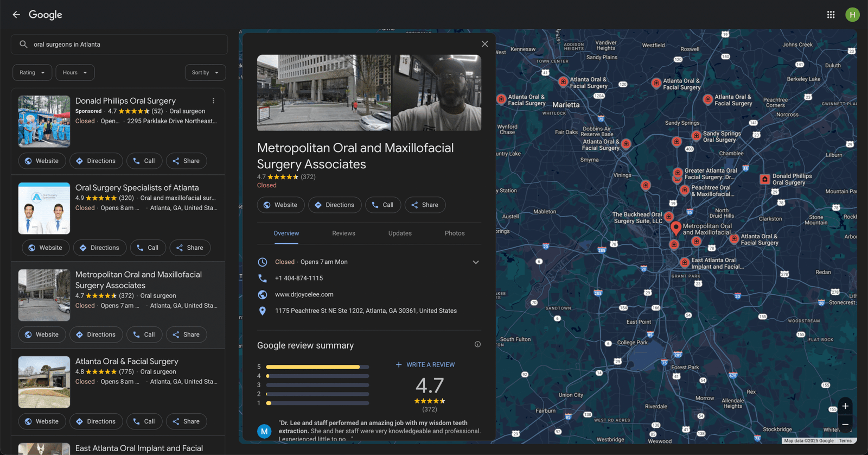Click the (372) review count under title
Viewport: 868px width, 455px height.
(x=308, y=177)
